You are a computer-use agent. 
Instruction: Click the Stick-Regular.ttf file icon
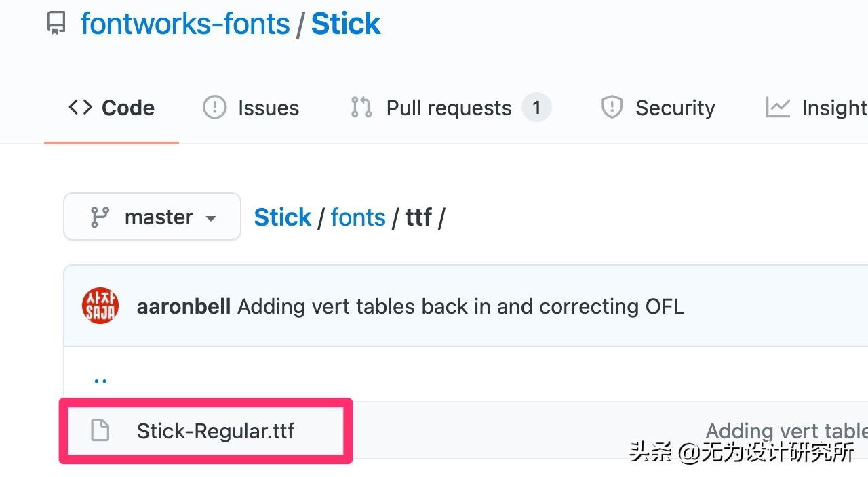(x=100, y=430)
